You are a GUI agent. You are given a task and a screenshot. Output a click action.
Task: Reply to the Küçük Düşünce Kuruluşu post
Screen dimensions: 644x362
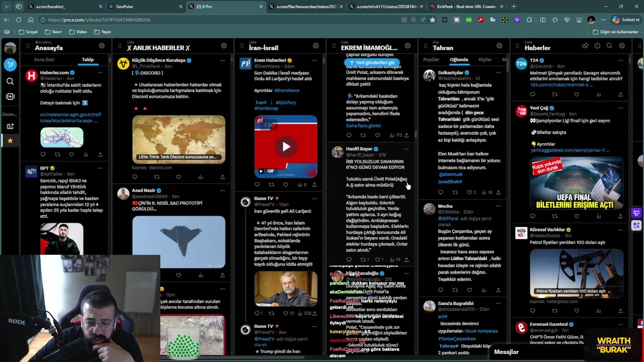click(x=135, y=177)
